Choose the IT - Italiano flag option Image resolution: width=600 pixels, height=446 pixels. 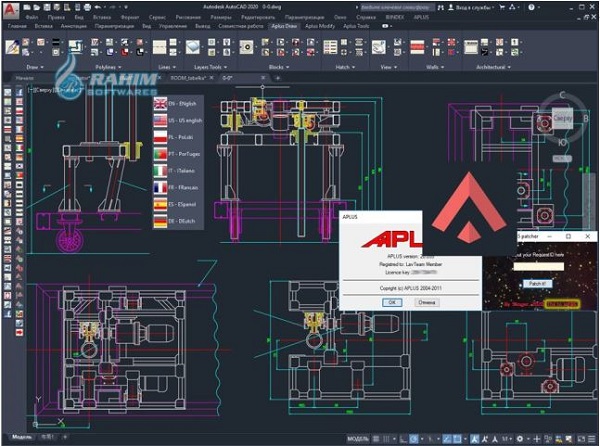160,171
